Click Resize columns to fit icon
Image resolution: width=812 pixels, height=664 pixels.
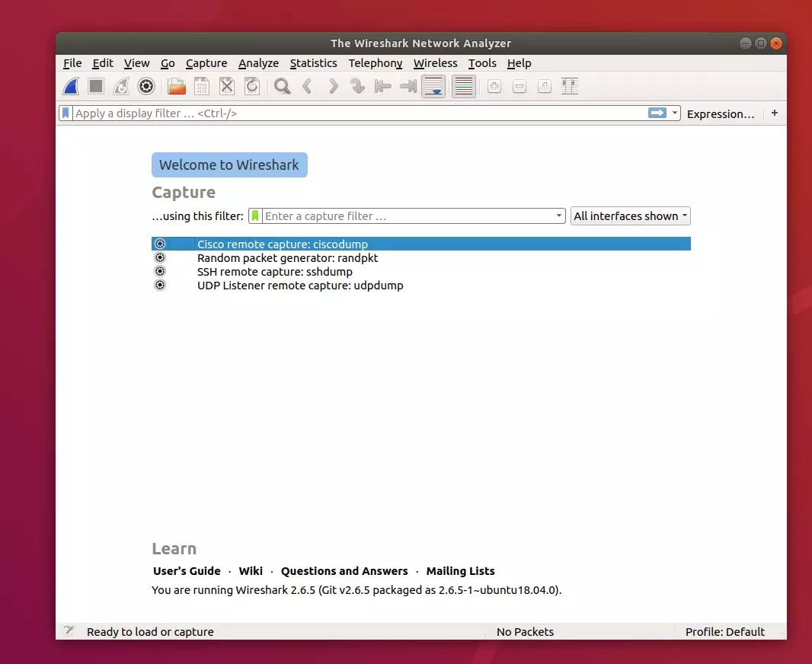570,87
